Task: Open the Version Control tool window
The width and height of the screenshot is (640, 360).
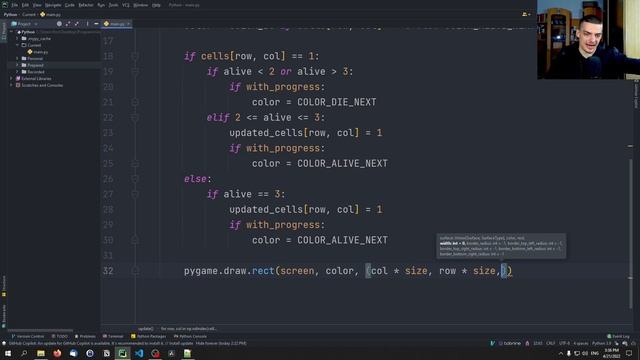Action: [x=28, y=336]
